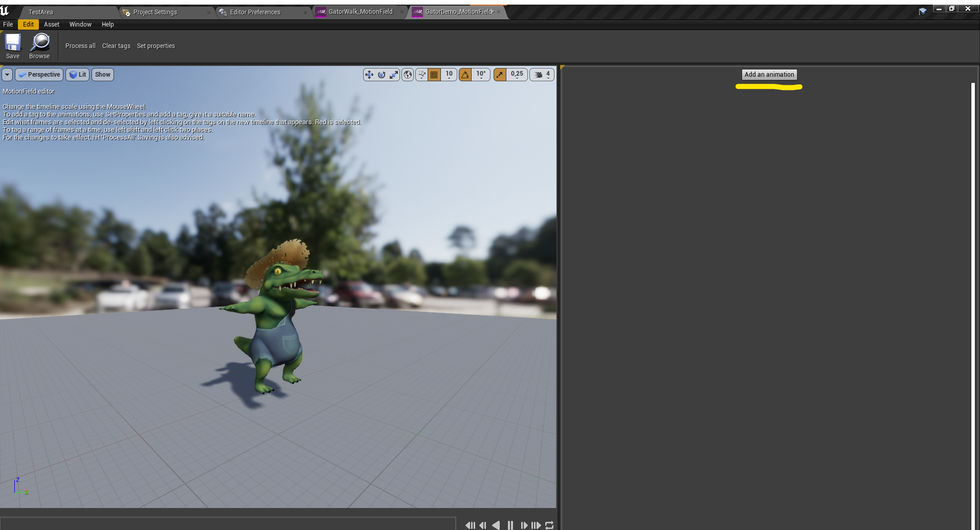The image size is (980, 530).
Task: Toggle grid snapping in viewport
Action: coord(434,75)
